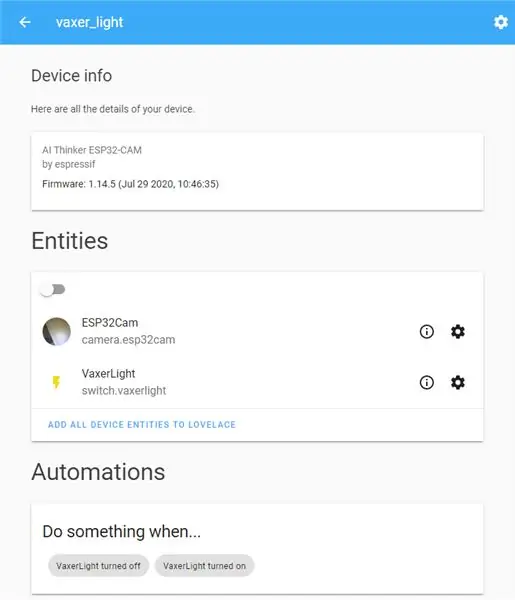Click the switch.vaxerlight entity ID
The image size is (515, 600).
coord(124,391)
